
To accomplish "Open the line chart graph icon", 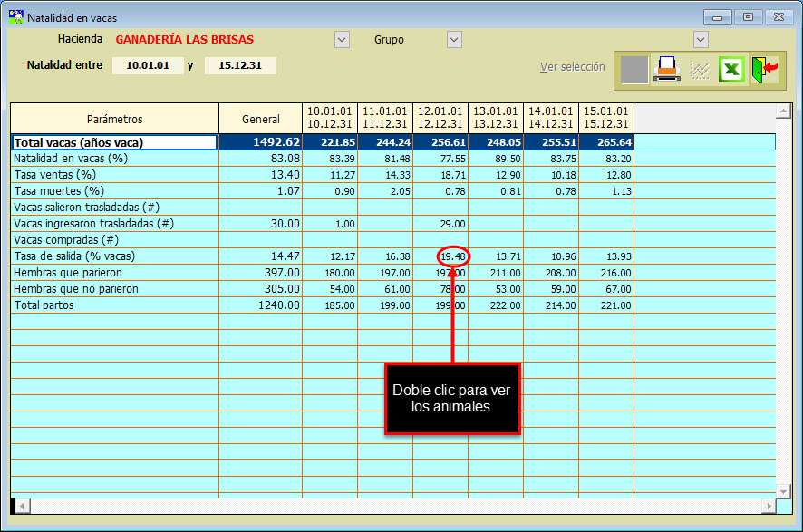I will click(x=699, y=70).
